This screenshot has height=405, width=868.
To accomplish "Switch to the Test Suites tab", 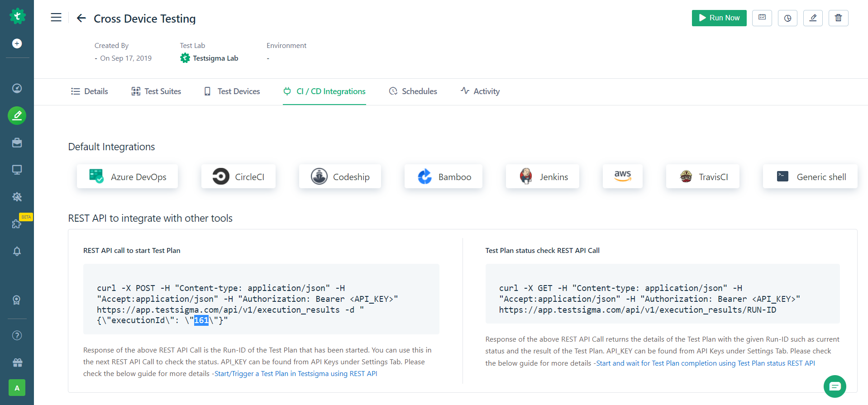I will 156,91.
